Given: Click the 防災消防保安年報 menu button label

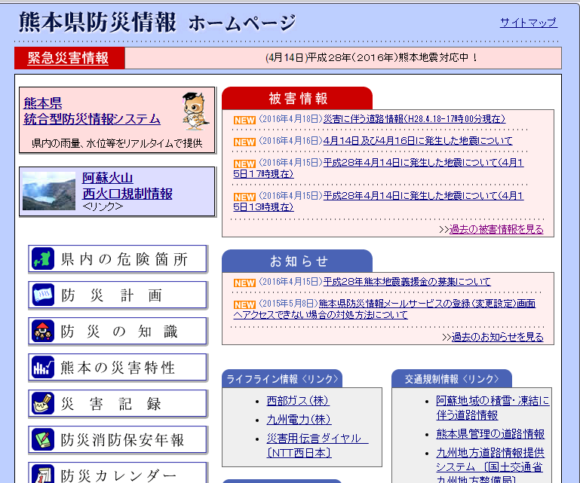Looking at the screenshot, I should (122, 440).
